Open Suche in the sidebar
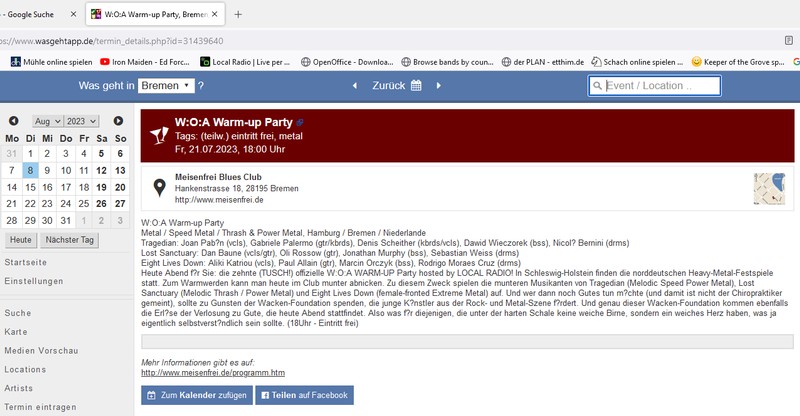Image resolution: width=800 pixels, height=416 pixels. click(x=18, y=313)
